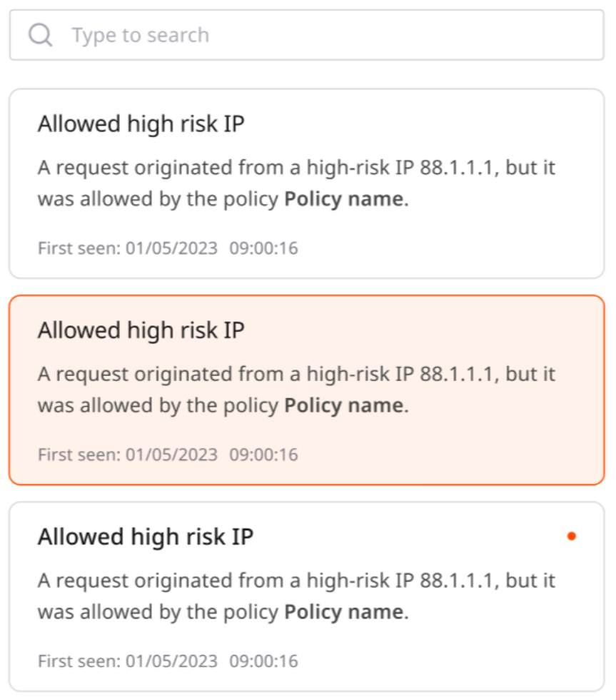Click the search icon inside the search bar
This screenshot has height=700, width=616.
[x=40, y=34]
